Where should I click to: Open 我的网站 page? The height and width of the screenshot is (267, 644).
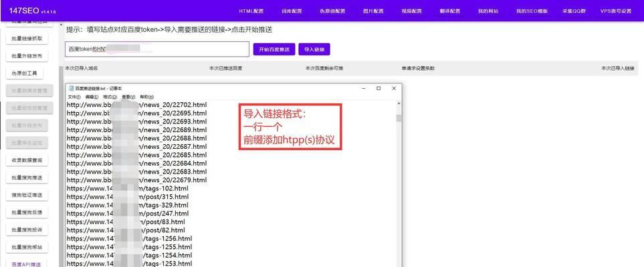[x=488, y=11]
